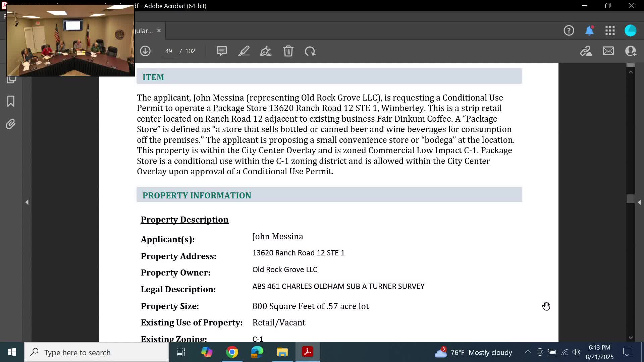Open the Fill & Sign pen tool
644x362 pixels.
(x=266, y=51)
